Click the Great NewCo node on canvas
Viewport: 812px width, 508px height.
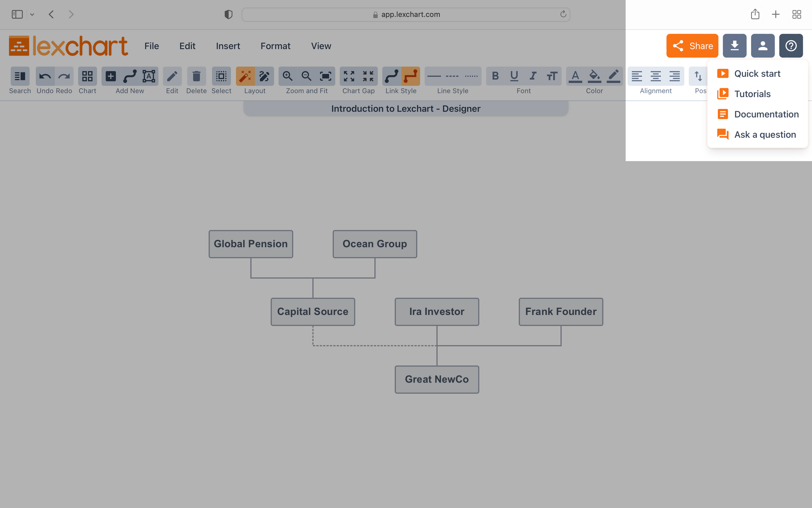tap(437, 379)
